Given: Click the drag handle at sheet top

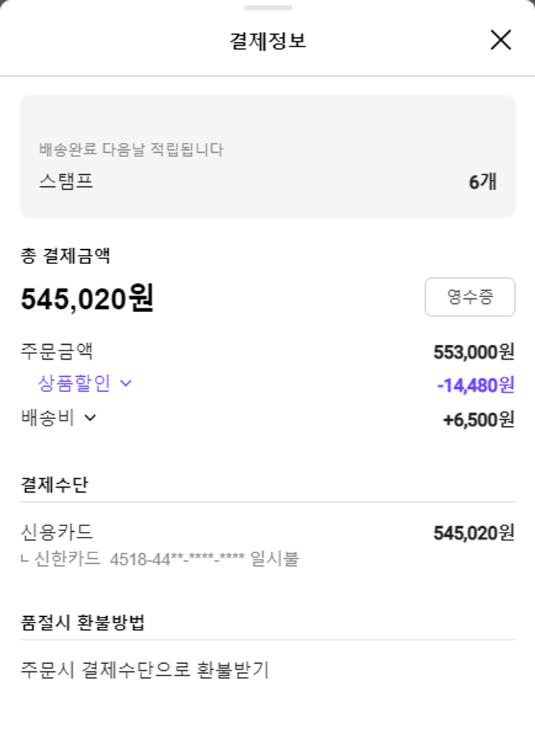Looking at the screenshot, I should click(x=267, y=8).
